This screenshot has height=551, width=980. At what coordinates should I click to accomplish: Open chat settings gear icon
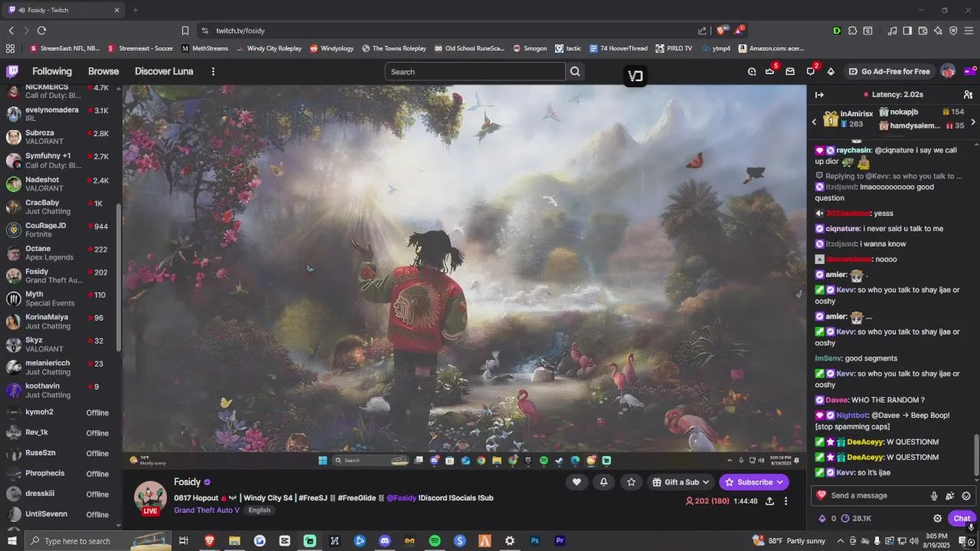coord(937,518)
